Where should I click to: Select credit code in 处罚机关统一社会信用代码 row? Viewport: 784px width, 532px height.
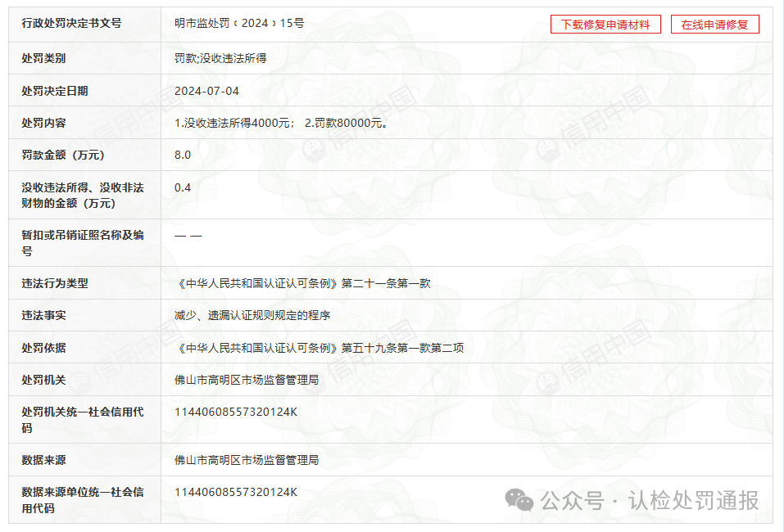pos(236,412)
